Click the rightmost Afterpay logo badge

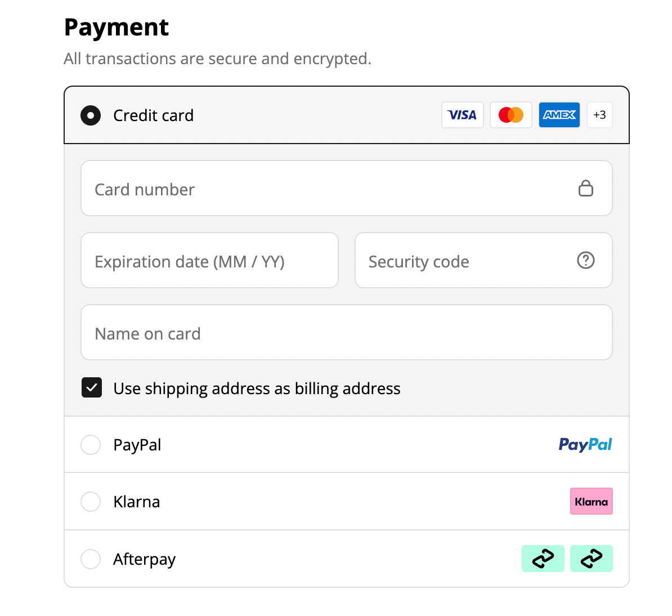click(x=591, y=559)
